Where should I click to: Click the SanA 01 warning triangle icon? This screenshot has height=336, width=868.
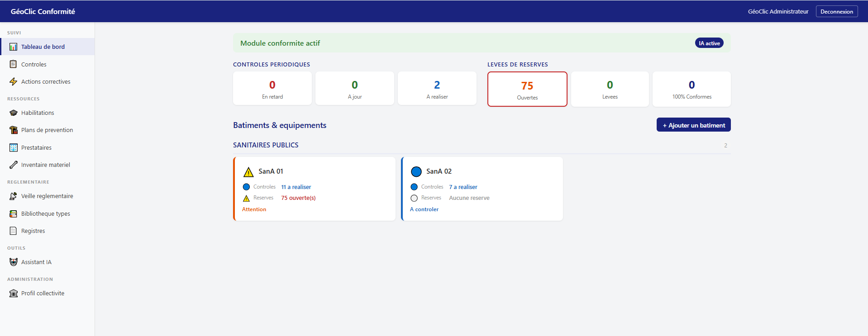(x=248, y=172)
